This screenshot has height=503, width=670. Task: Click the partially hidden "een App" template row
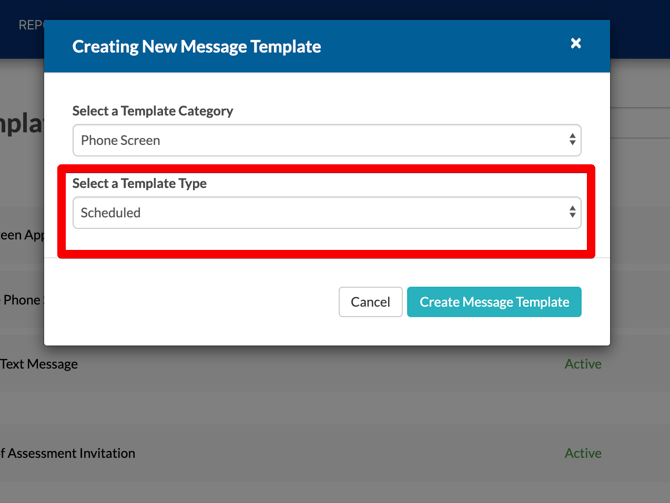(21, 235)
